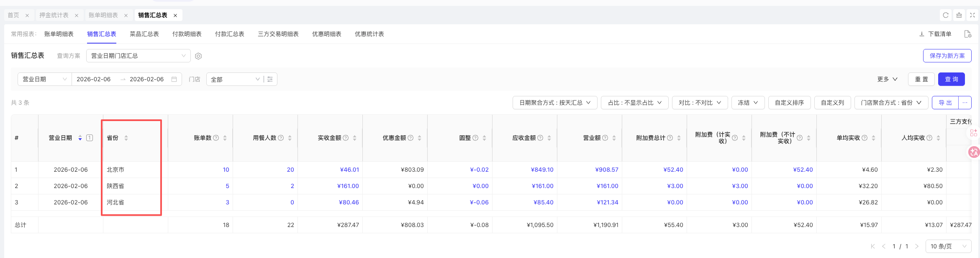Screen dimensions: 980x258
Task: Switch to the 押金统计表 page tab
Action: coord(54,15)
